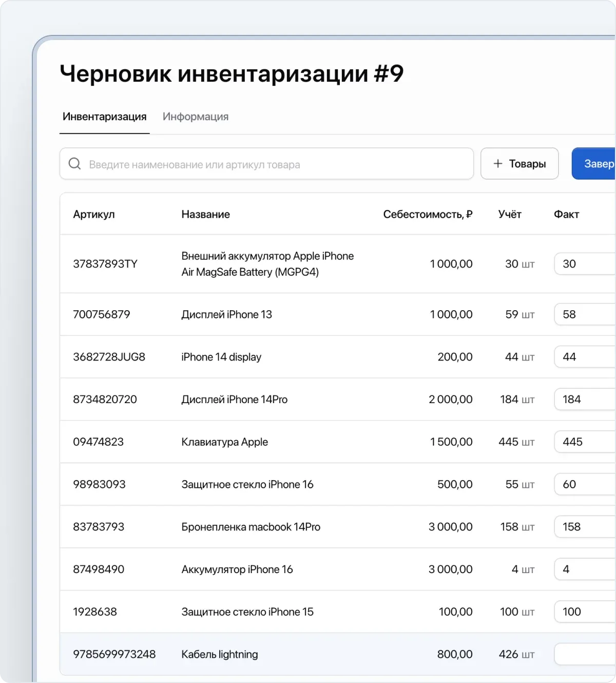The width and height of the screenshot is (616, 683).
Task: Edit Факт field for Дисплей iPhone 14Pro
Action: click(585, 400)
